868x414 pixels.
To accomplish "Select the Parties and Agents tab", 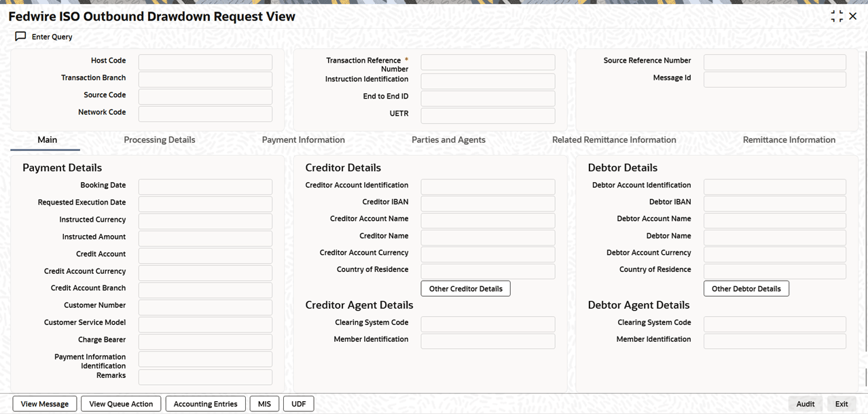I will 448,140.
